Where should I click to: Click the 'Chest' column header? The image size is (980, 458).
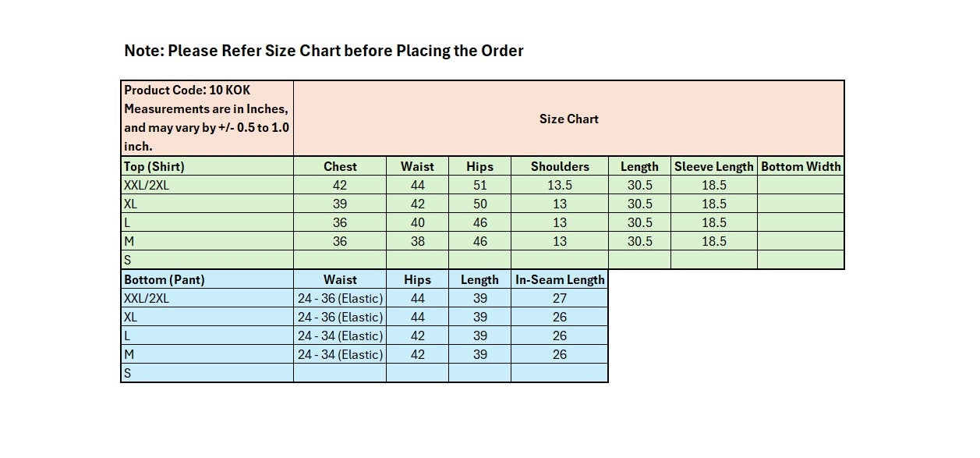(340, 166)
